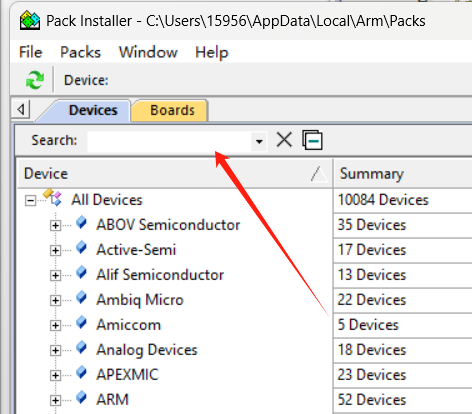Image resolution: width=472 pixels, height=414 pixels.
Task: Open the search history dropdown arrow
Action: pyautogui.click(x=259, y=141)
